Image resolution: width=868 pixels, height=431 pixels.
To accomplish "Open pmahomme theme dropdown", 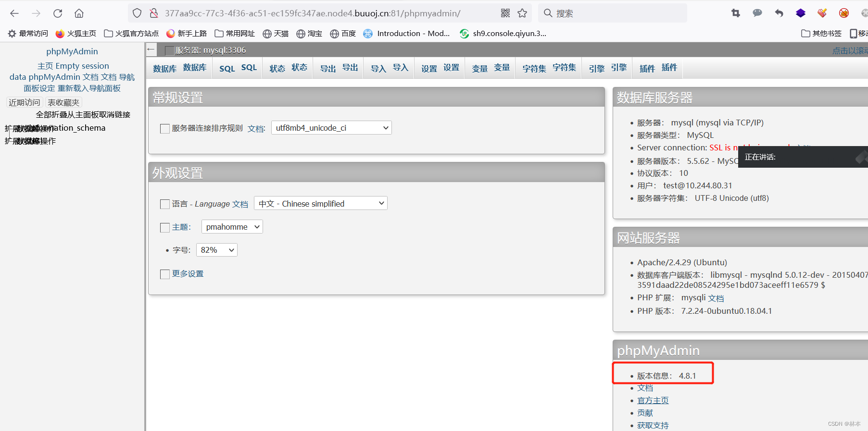I will tap(232, 227).
